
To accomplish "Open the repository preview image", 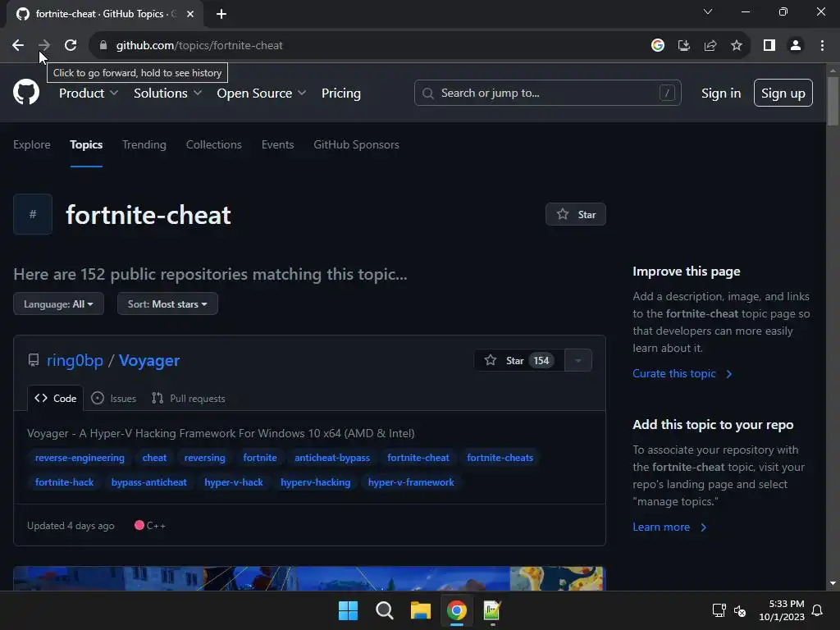I will [x=309, y=578].
